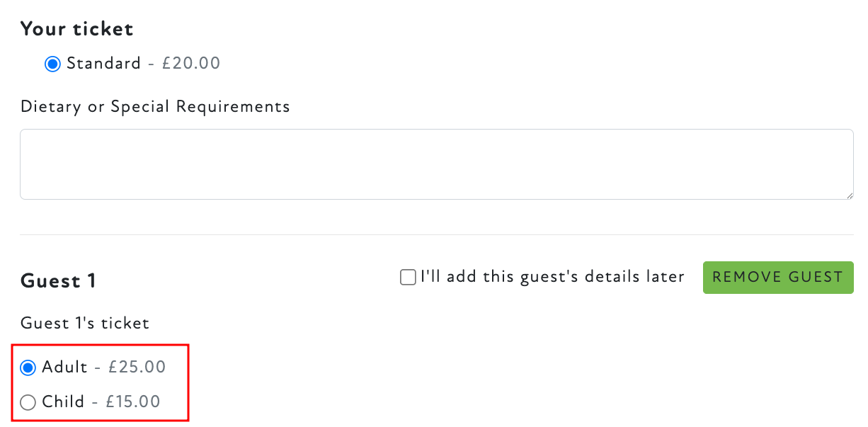
Task: Click the "Your ticket" heading
Action: pos(76,29)
